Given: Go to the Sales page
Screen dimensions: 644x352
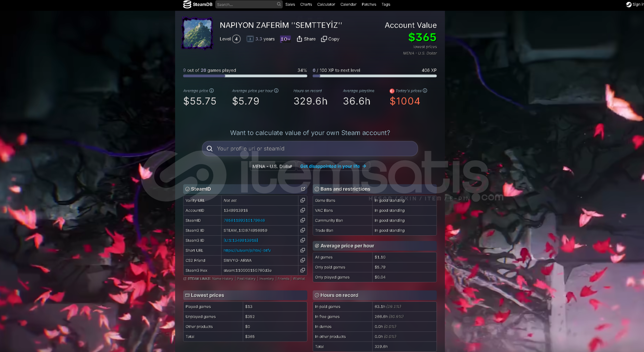Looking at the screenshot, I should click(x=290, y=4).
